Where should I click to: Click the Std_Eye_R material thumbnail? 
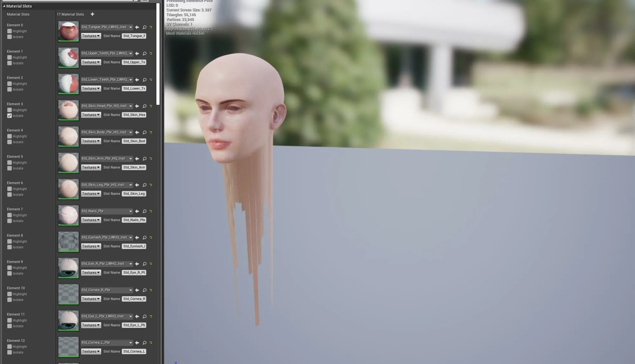point(68,268)
